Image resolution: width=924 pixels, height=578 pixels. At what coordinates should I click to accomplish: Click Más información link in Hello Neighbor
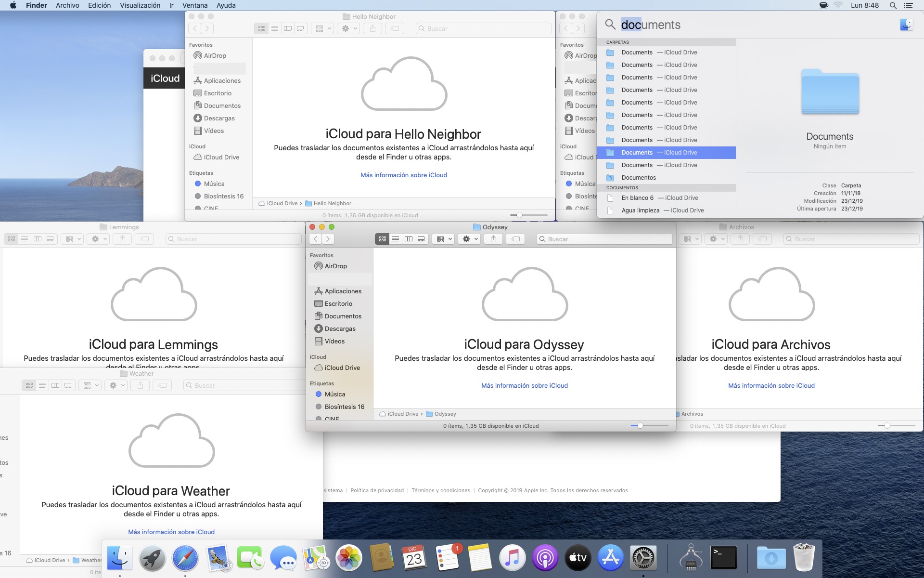click(404, 175)
